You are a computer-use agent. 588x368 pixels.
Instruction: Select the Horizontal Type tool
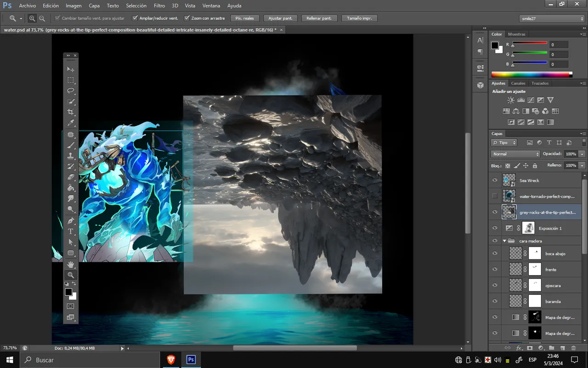click(71, 231)
